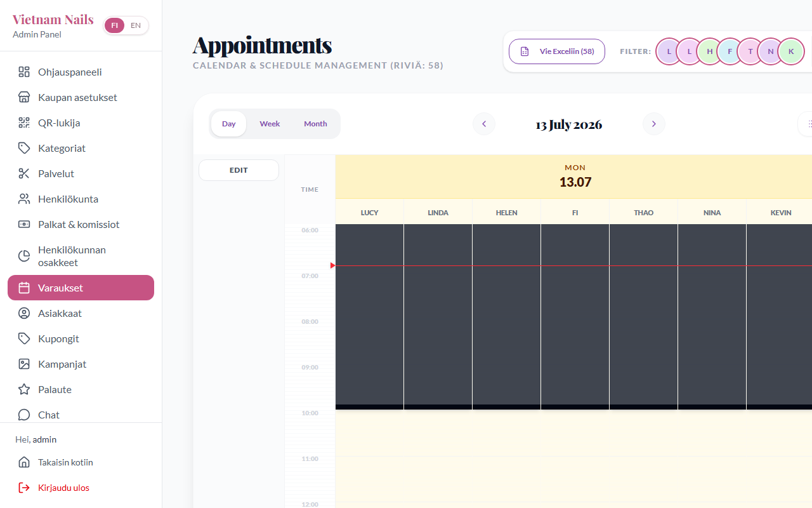The height and width of the screenshot is (508, 812).
Task: Go to next day with right chevron
Action: click(x=654, y=124)
